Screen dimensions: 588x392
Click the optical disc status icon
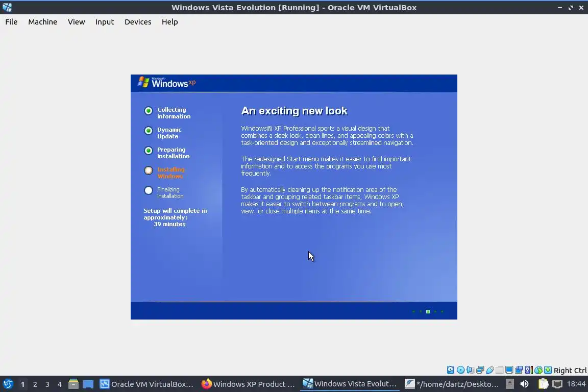click(460, 370)
